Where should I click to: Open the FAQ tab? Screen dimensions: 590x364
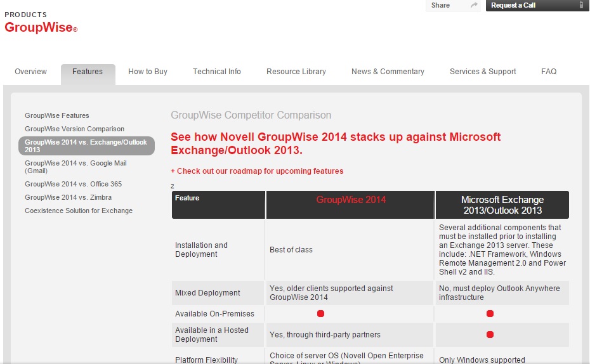549,72
